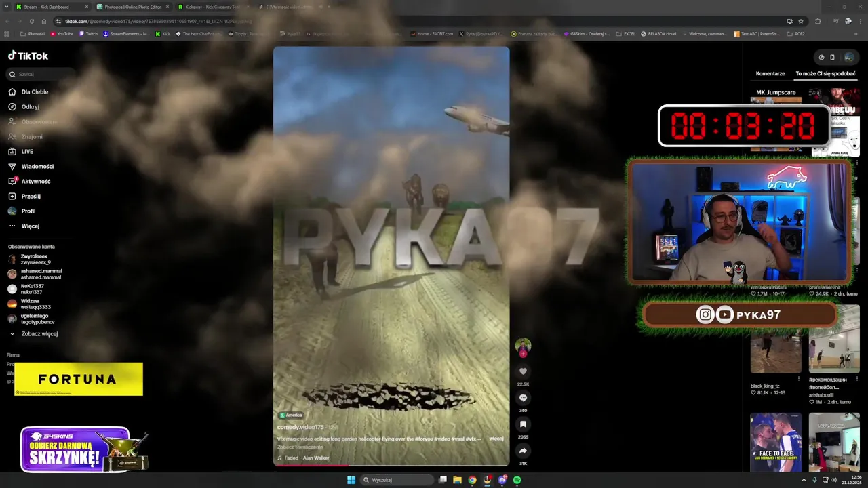Click the Dla Ciebie home icon

(x=12, y=91)
